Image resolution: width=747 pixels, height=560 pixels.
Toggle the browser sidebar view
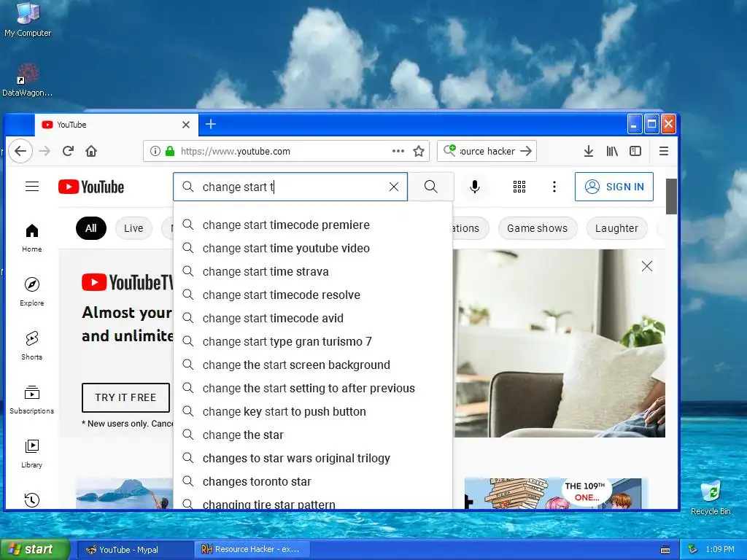tap(635, 152)
